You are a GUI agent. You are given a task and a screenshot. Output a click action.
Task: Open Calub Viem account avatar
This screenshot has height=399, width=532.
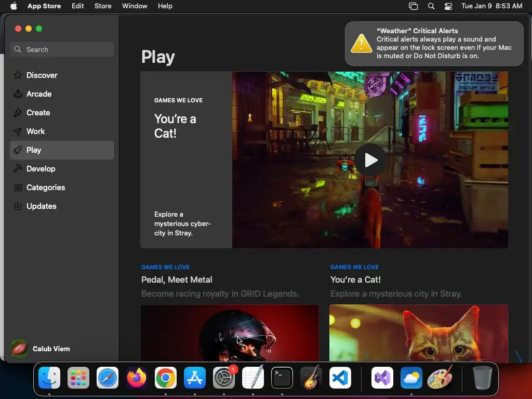[x=19, y=349]
